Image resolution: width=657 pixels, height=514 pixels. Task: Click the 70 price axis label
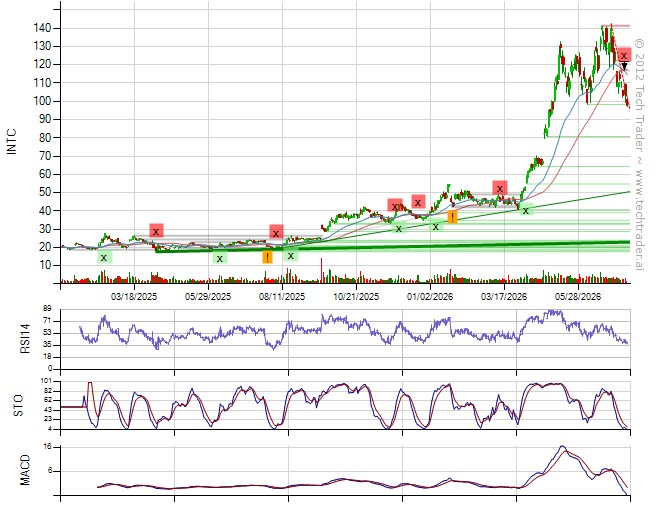(45, 156)
